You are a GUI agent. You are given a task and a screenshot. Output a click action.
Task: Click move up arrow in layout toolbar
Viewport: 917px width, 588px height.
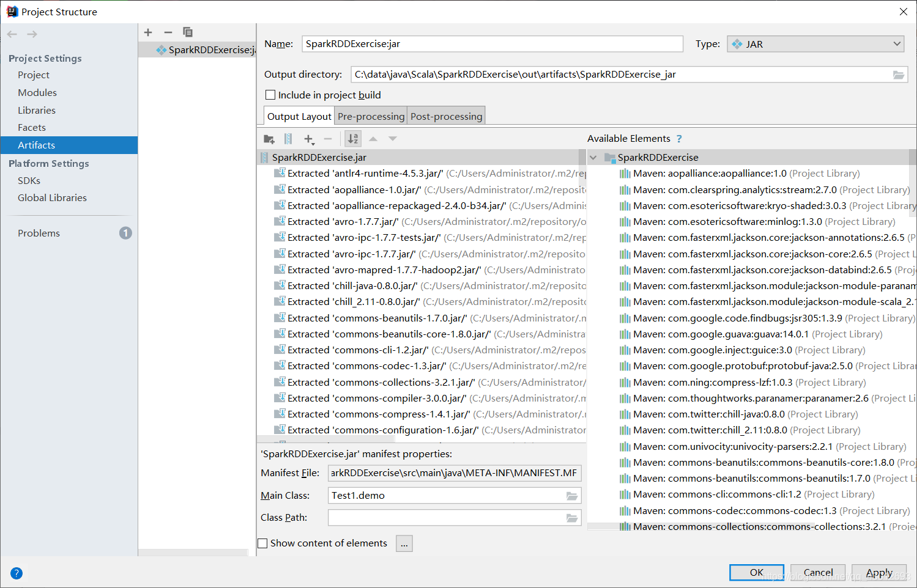373,139
